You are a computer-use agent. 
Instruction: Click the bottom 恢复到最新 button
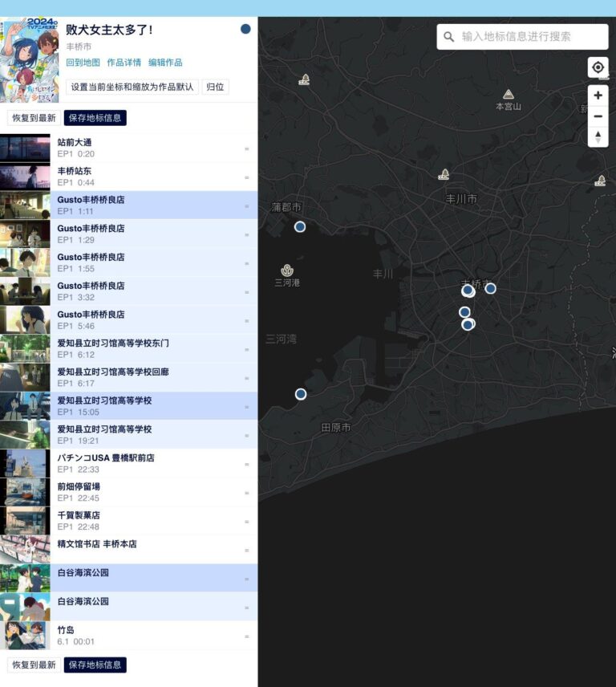(34, 665)
